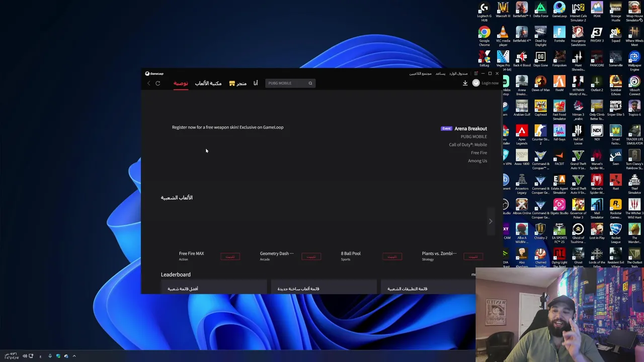Open the قائمة التطبيقات الشعبية list

[407, 289]
